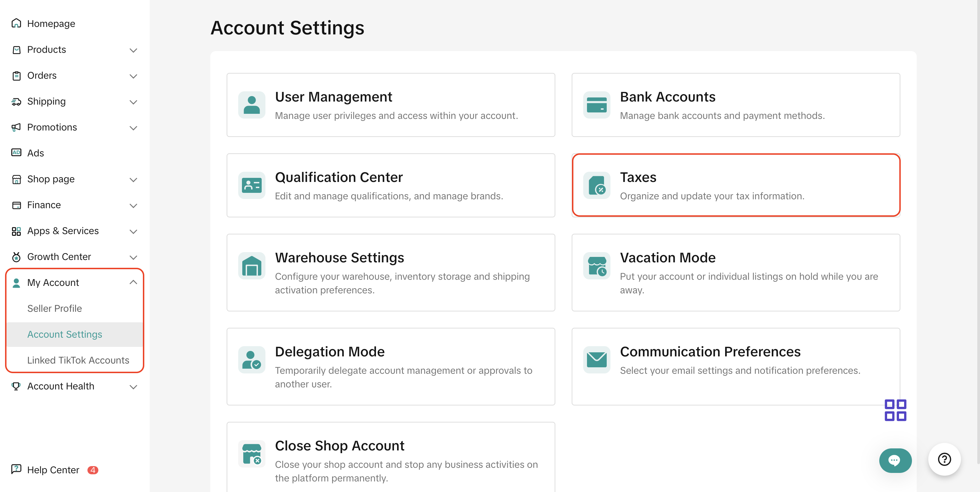Click the Bank Accounts card icon

point(596,105)
